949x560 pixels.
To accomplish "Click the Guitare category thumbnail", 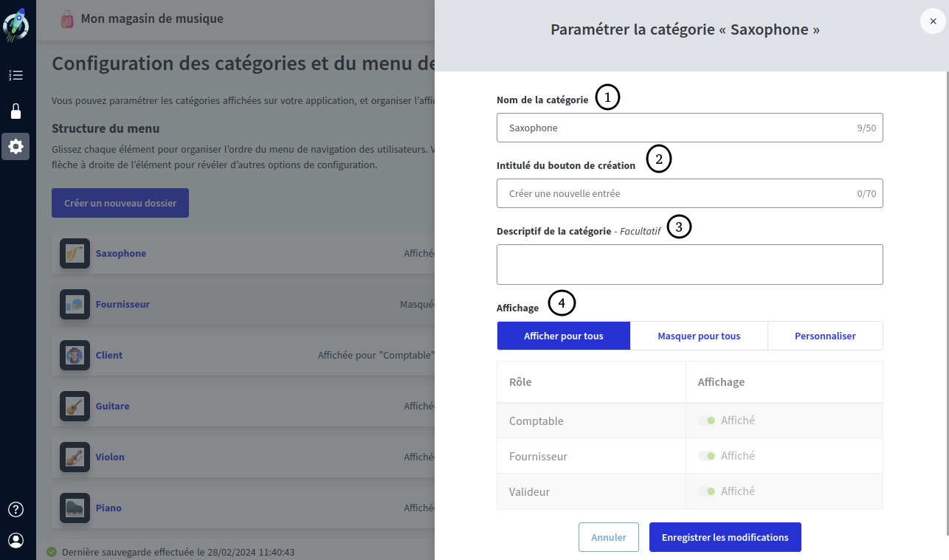I will (x=75, y=406).
